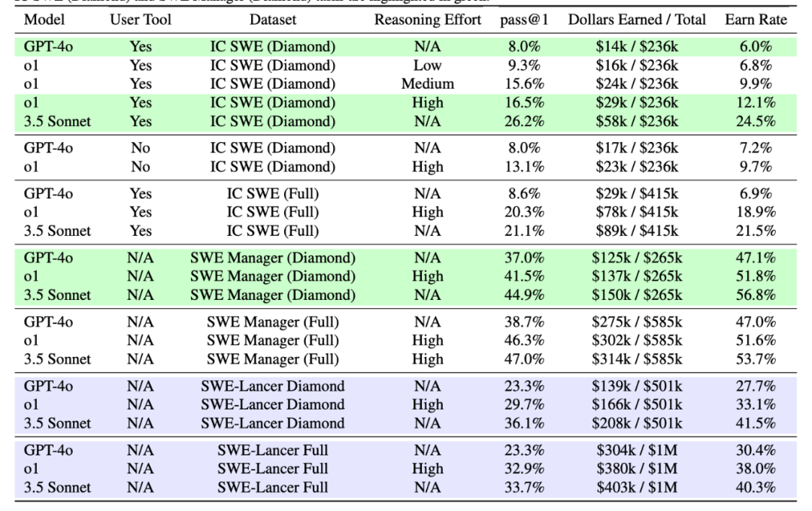This screenshot has height=511, width=812.
Task: Click the 26.2% pass@1 value
Action: (523, 120)
